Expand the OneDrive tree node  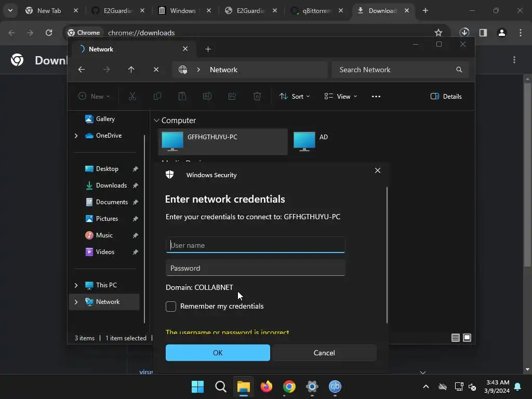76,136
